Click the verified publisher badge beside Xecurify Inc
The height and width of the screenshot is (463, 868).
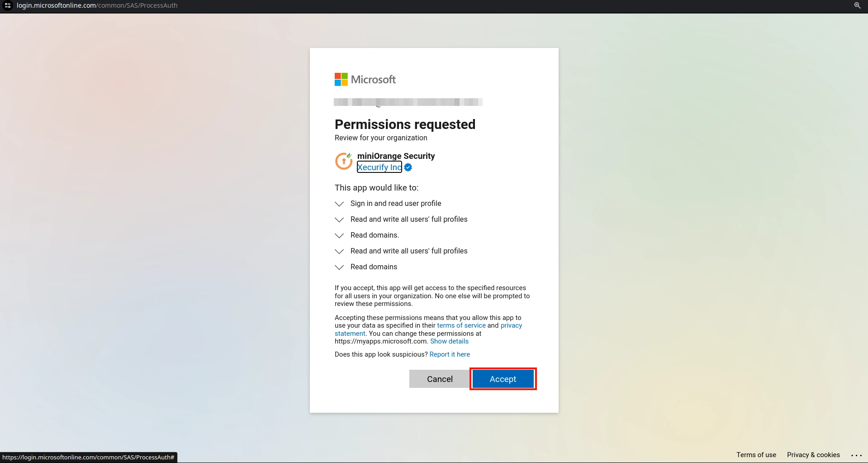(x=408, y=167)
